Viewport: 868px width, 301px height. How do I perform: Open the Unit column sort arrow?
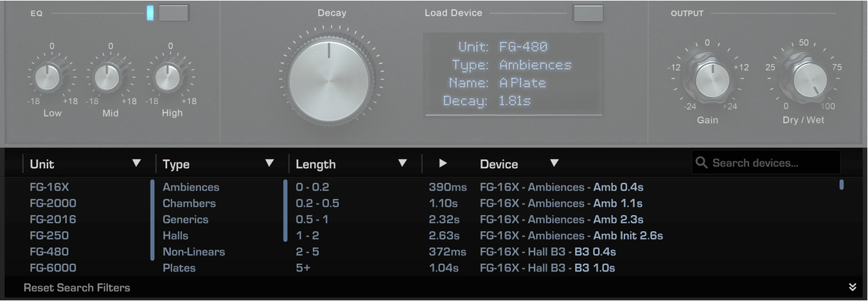pyautogui.click(x=136, y=164)
